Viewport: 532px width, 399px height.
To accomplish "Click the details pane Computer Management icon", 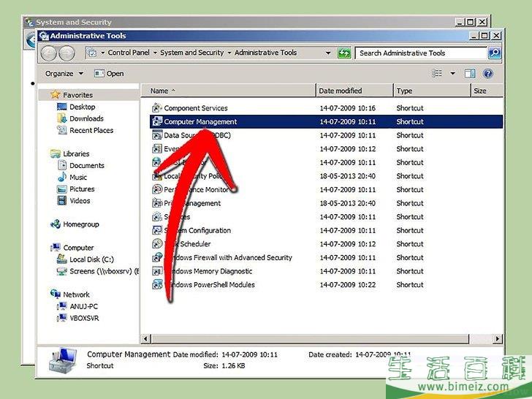I will tap(63, 360).
